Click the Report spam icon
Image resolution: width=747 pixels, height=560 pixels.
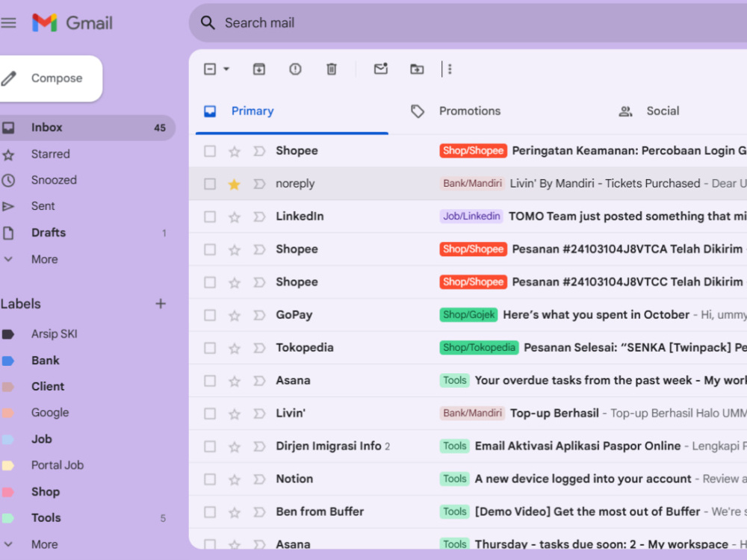[295, 69]
